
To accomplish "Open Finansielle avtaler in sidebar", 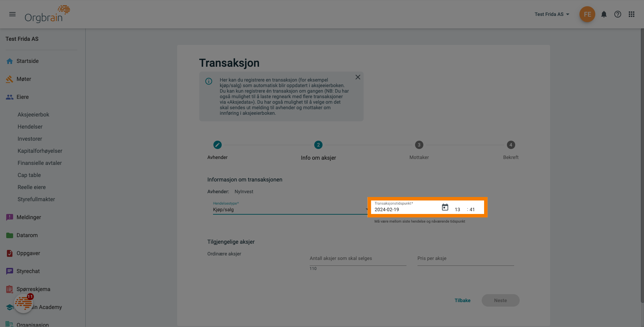I will [40, 163].
